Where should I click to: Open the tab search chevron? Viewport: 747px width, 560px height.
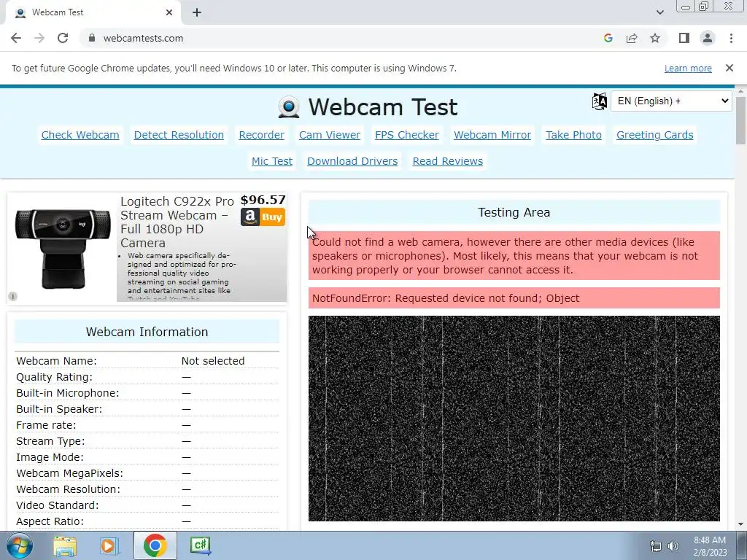tap(659, 12)
